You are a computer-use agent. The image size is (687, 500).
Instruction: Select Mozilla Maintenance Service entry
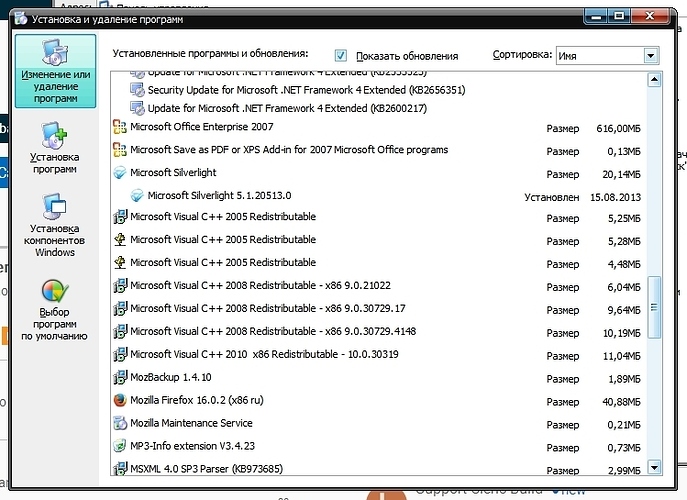[191, 423]
